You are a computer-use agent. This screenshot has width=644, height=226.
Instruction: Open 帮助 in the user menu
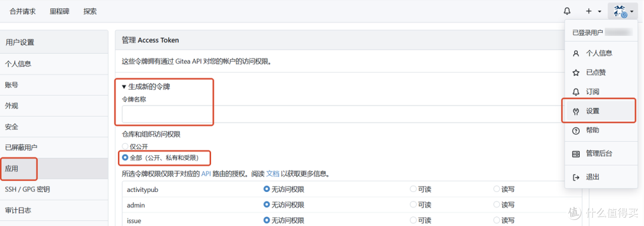coord(601,130)
